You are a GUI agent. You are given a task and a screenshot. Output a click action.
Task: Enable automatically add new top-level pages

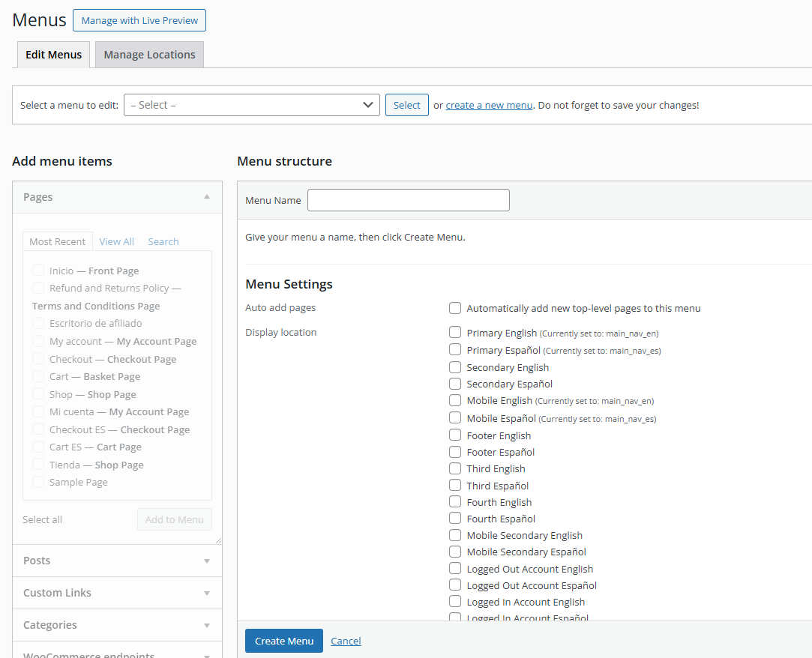[x=455, y=308]
